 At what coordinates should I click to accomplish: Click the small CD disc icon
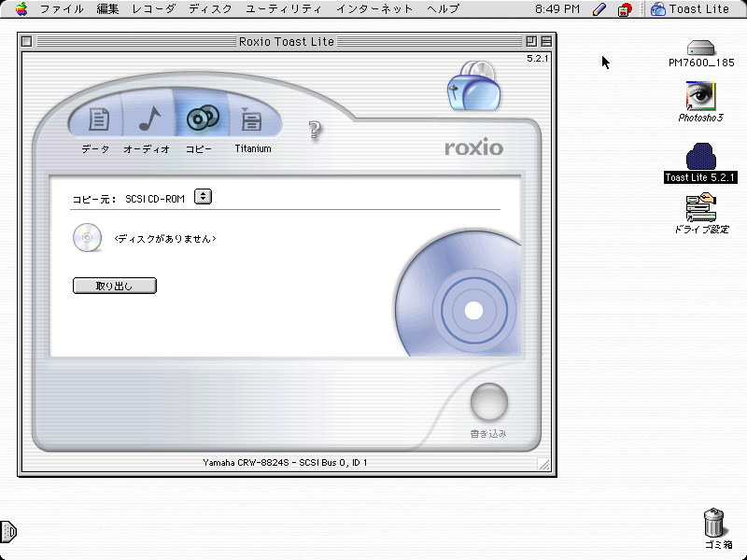point(87,237)
